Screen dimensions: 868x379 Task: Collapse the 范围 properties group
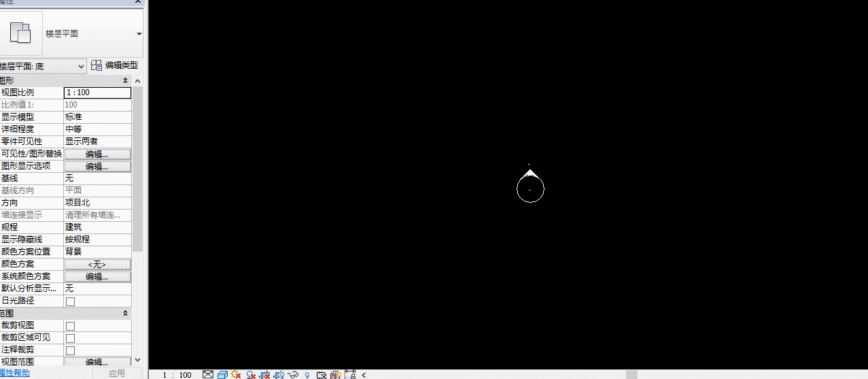click(x=125, y=313)
